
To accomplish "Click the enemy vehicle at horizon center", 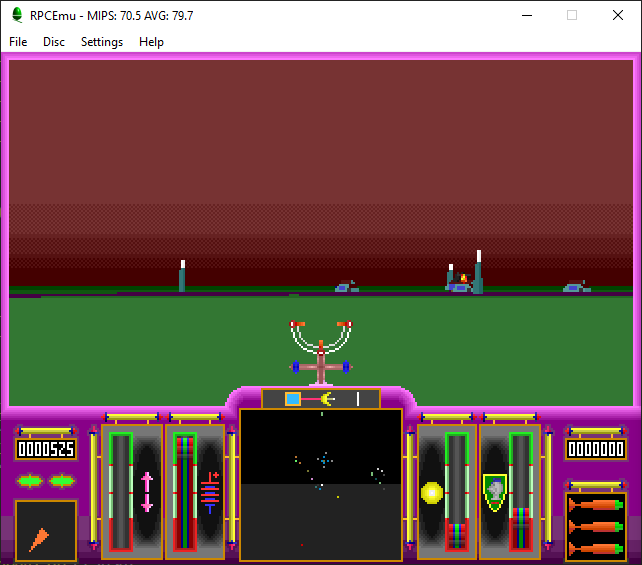I will 347,286.
